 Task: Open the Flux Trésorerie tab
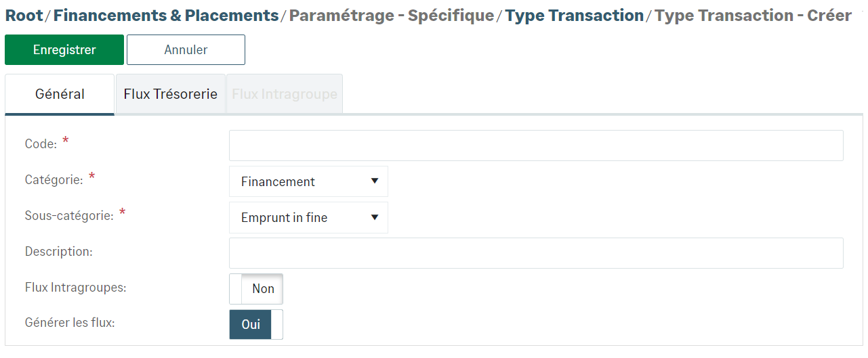point(171,94)
